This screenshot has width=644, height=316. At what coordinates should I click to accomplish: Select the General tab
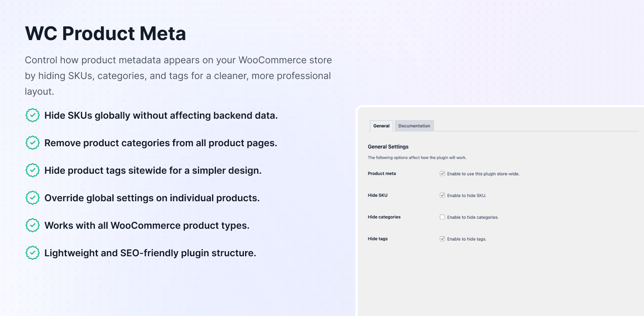click(x=381, y=126)
